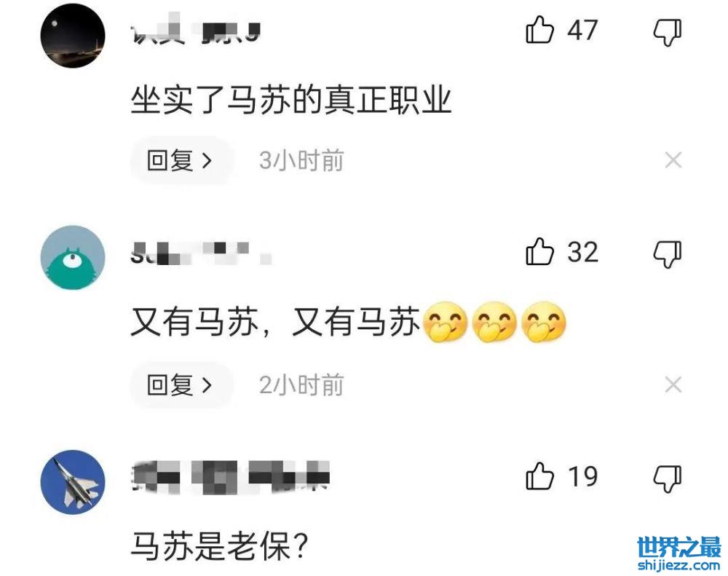Viewport: 728px width, 576px height.
Task: Open the fighter jet avatar profile
Action: 73,482
